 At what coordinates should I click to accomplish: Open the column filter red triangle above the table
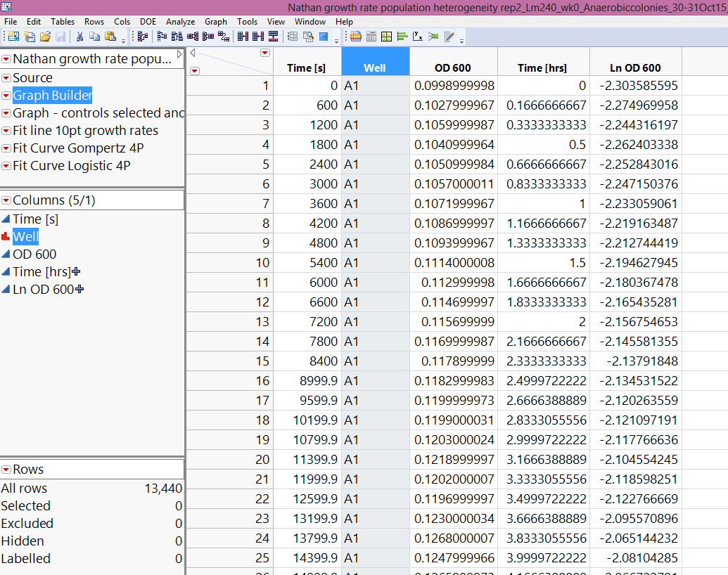(x=264, y=52)
